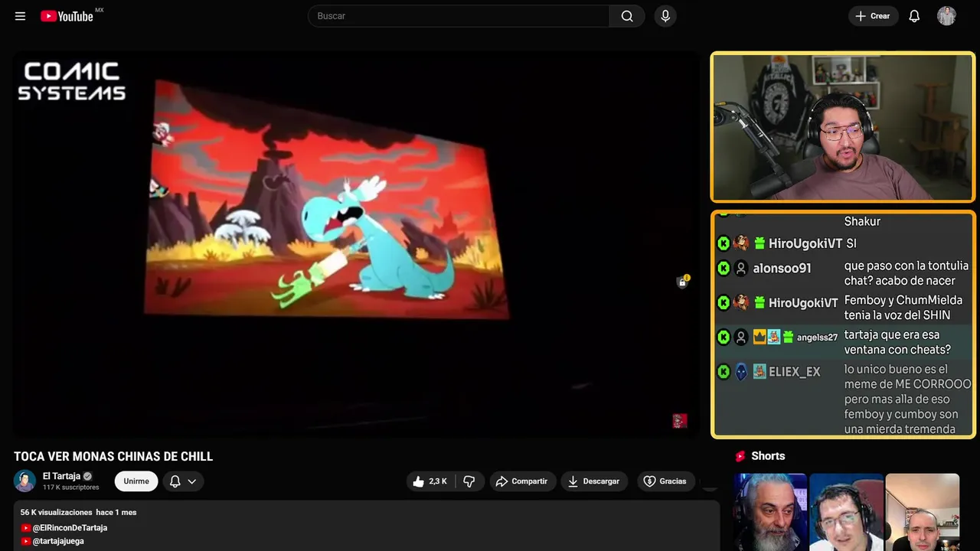Click the El Tartaja channel avatar
980x551 pixels.
pos(25,481)
